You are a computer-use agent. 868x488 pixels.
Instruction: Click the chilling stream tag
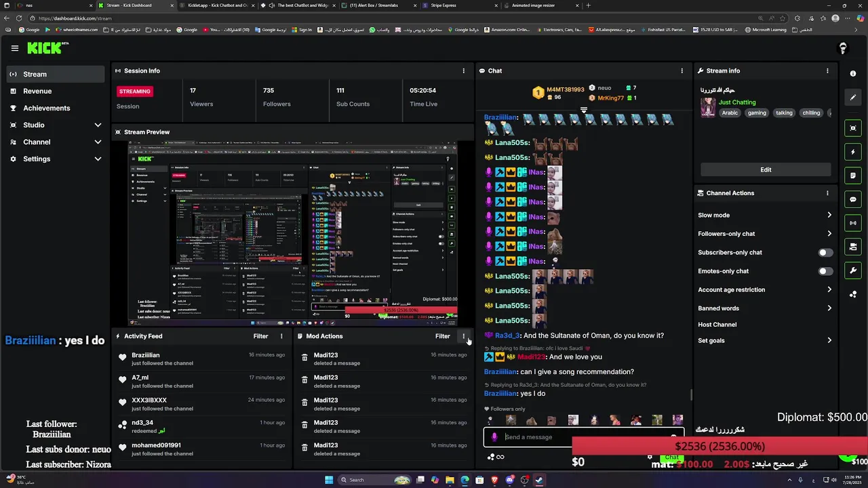click(x=811, y=113)
